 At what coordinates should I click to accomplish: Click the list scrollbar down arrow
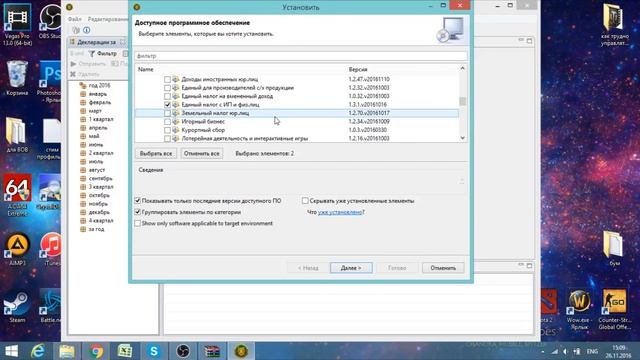(462, 138)
